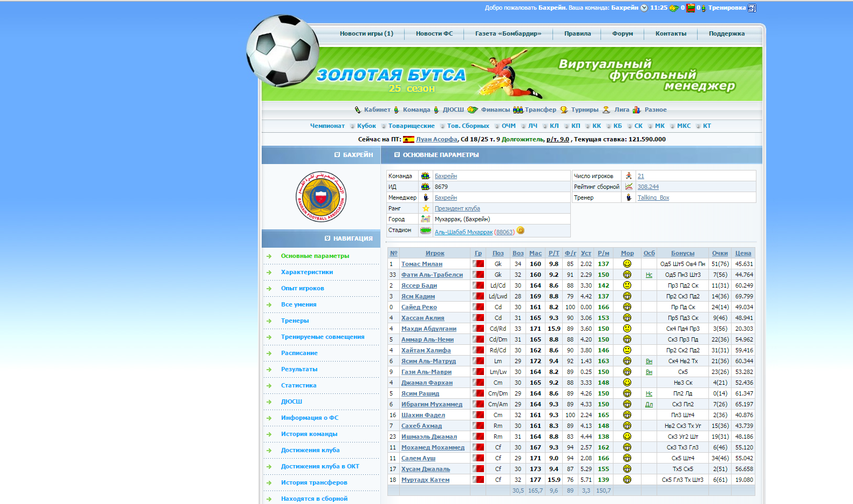Image resolution: width=853 pixels, height=504 pixels.
Task: Open the player link Ясм Кадим
Action: click(x=418, y=296)
